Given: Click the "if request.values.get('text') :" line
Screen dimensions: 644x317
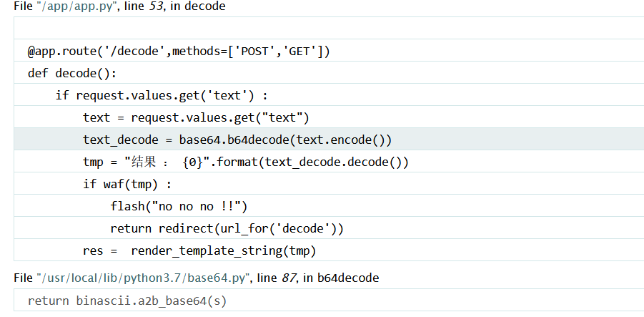Looking at the screenshot, I should coord(329,95).
